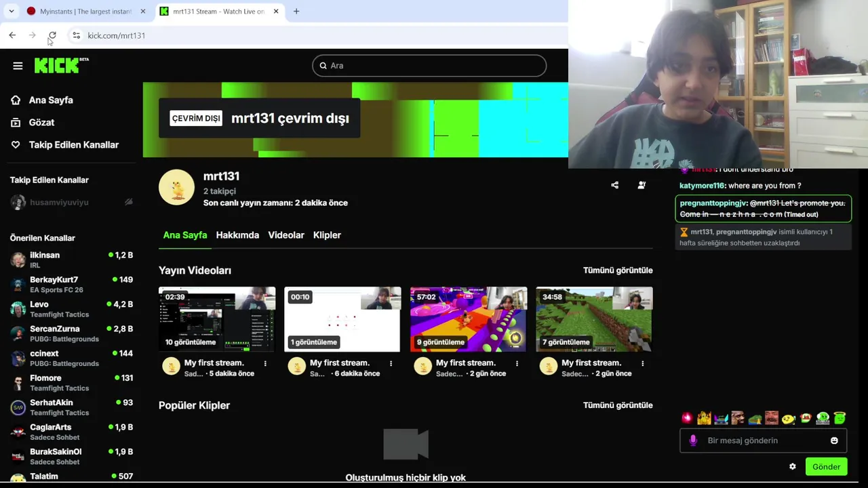The image size is (868, 488).
Task: Open the hamburger sidebar menu
Action: 18,66
